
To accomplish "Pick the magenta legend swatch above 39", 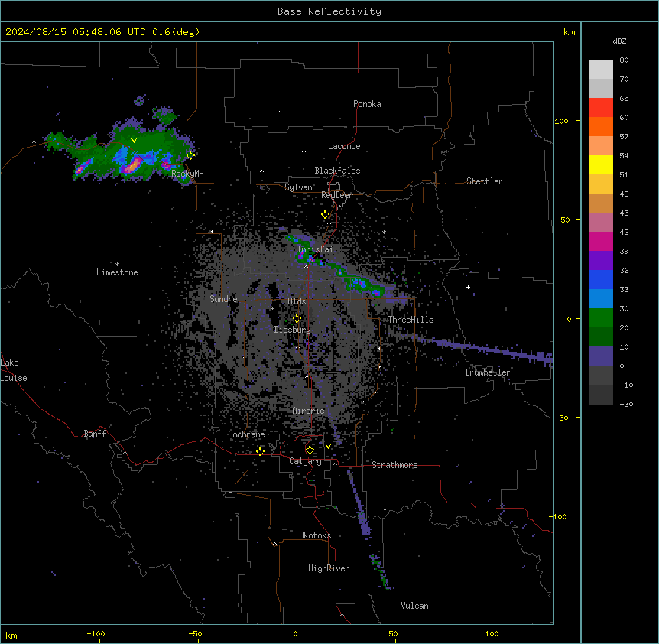I will click(601, 241).
